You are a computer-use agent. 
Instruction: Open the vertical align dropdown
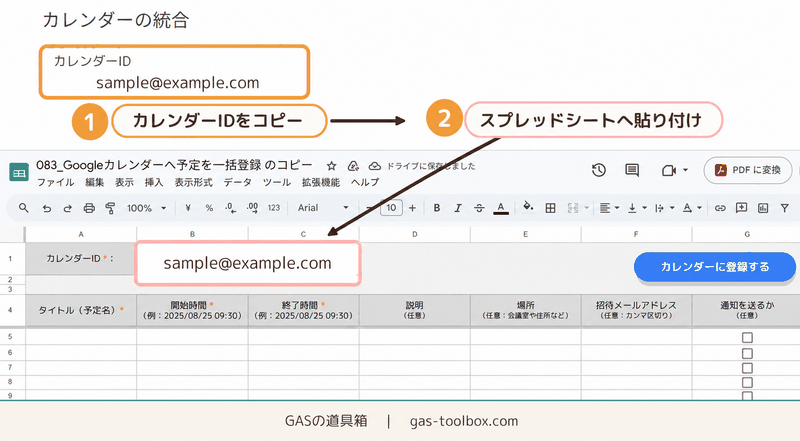[637, 208]
